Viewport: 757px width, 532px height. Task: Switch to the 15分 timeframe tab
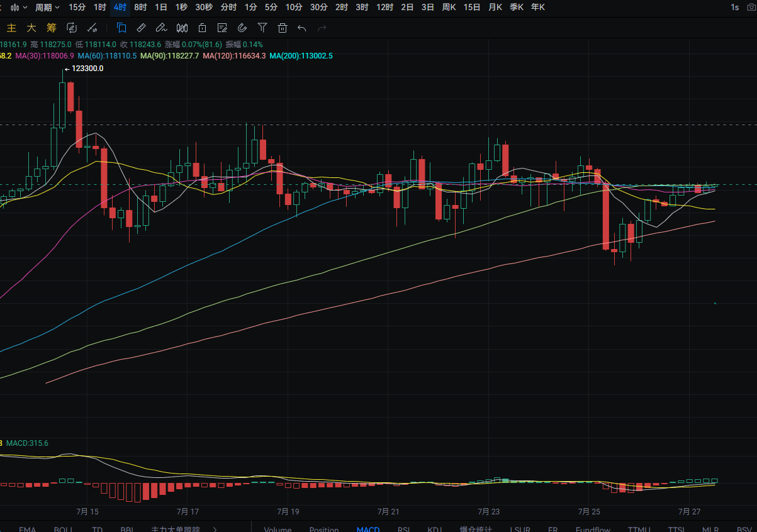click(77, 7)
